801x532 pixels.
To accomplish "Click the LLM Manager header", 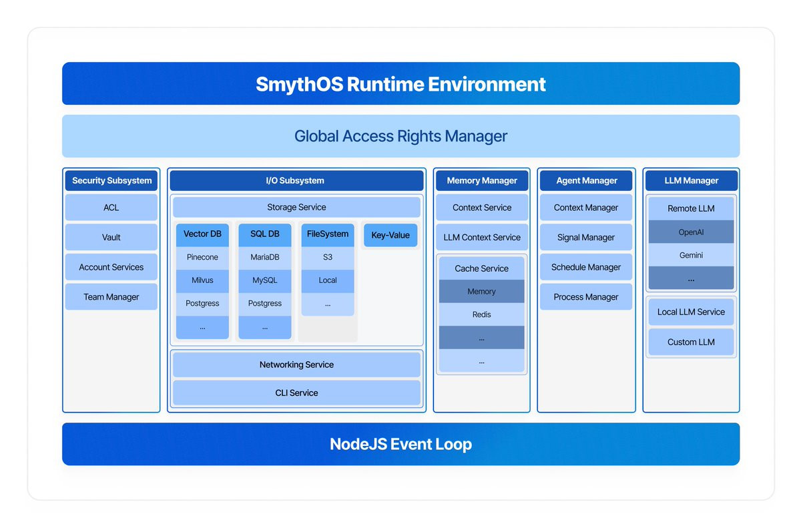I will (x=692, y=180).
